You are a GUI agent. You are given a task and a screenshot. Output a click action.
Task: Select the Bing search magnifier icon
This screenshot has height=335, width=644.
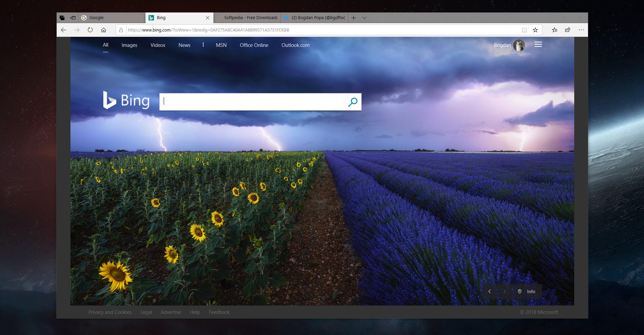pos(353,102)
